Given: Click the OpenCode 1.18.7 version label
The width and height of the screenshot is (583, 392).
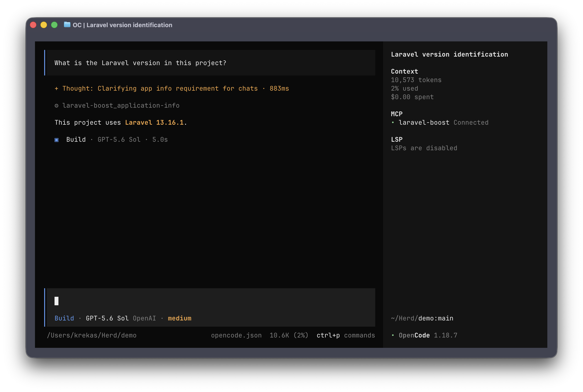Looking at the screenshot, I should (x=428, y=335).
